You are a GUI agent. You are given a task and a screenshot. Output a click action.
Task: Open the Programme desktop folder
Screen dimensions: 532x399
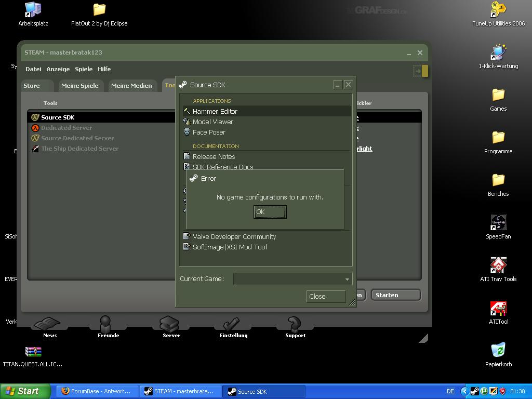coord(498,142)
